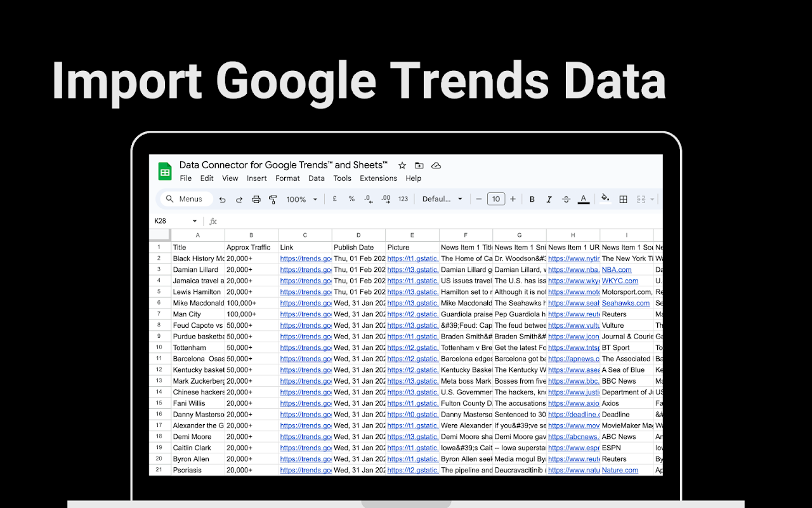812x508 pixels.
Task: Decrease decimal places
Action: 369,199
